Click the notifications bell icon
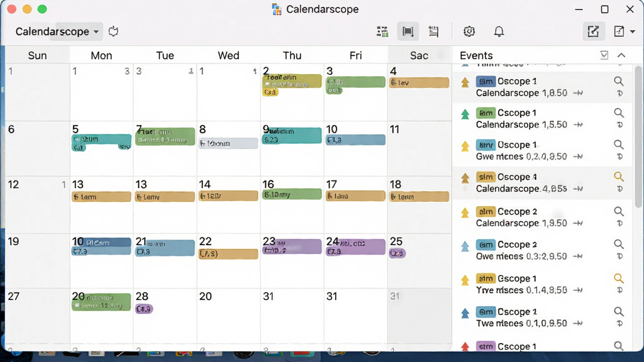 (x=499, y=31)
